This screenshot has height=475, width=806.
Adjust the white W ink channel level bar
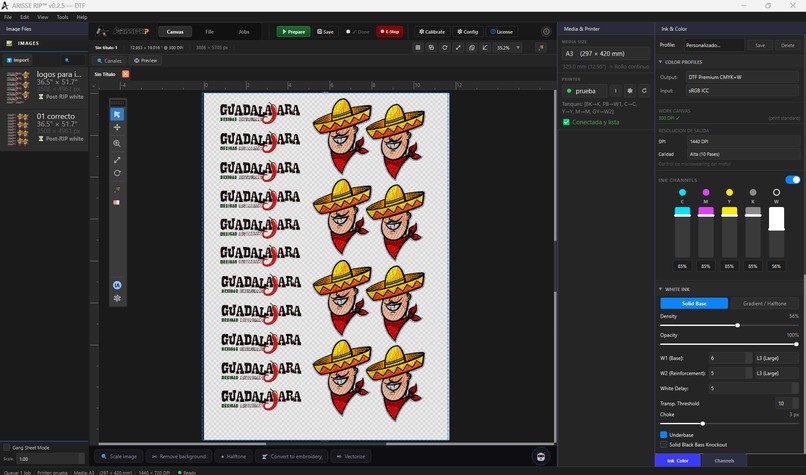[x=776, y=231]
